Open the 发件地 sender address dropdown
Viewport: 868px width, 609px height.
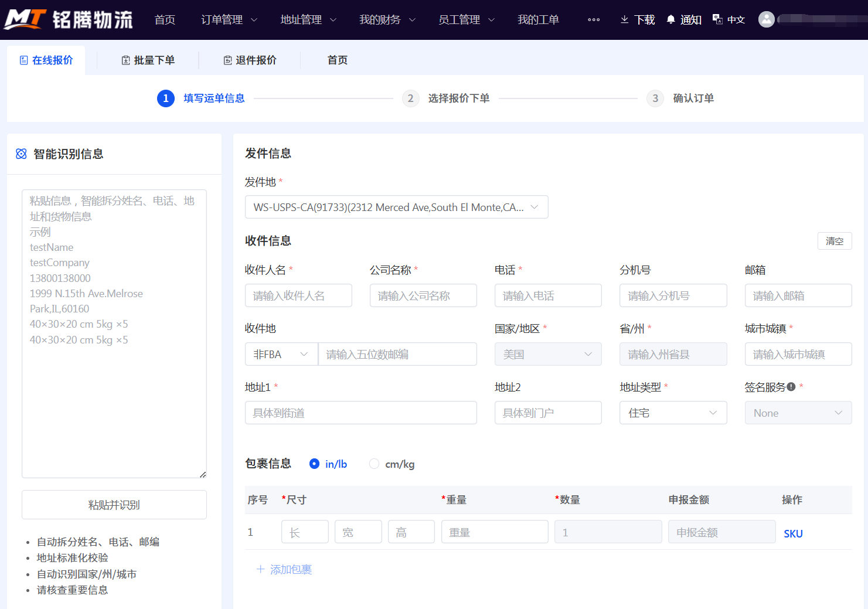coord(397,207)
